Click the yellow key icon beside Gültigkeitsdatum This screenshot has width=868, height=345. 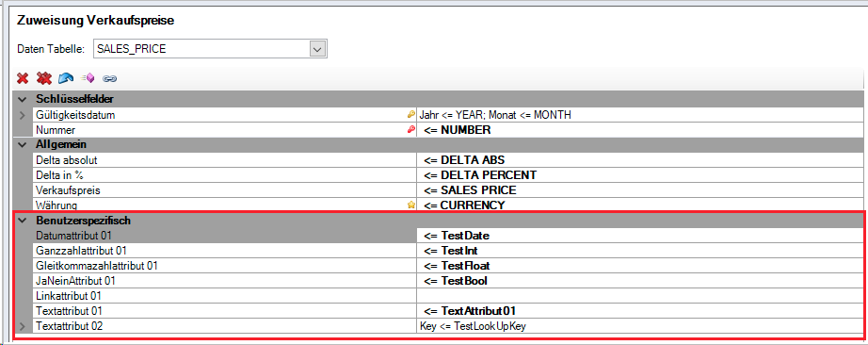[410, 115]
